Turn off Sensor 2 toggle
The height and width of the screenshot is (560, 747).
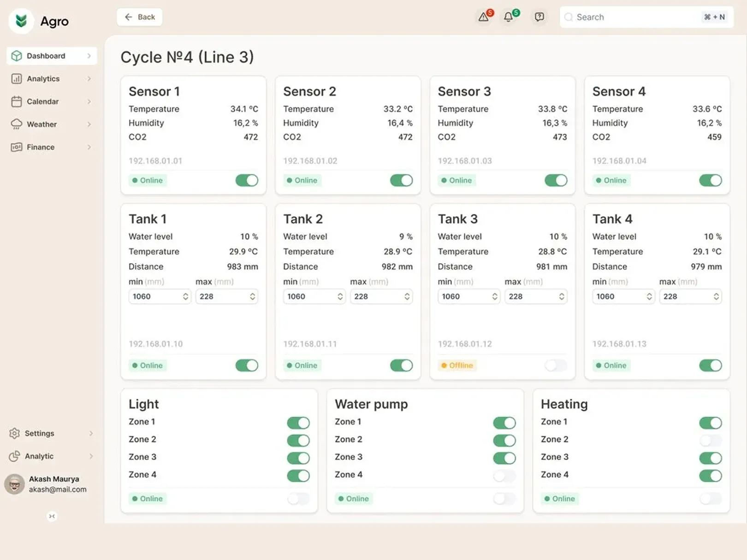click(x=401, y=180)
